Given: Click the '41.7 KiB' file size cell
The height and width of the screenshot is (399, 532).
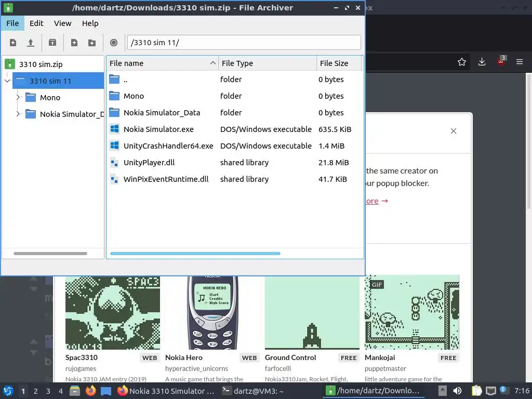Looking at the screenshot, I should [x=333, y=179].
